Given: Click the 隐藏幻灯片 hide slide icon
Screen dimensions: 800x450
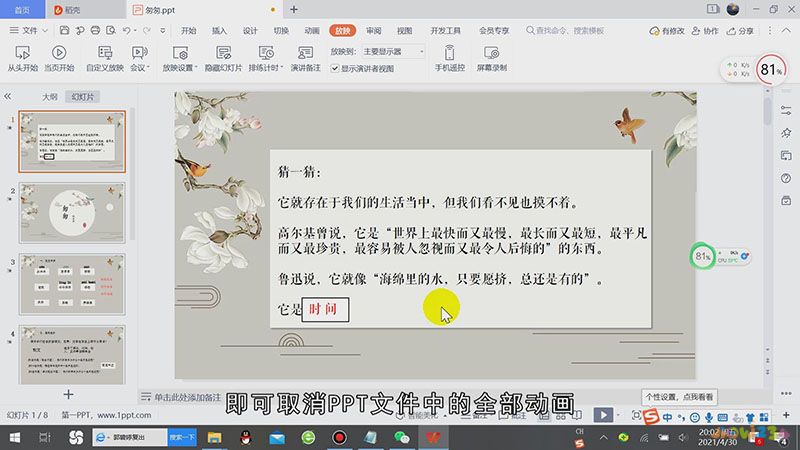Looking at the screenshot, I should tap(223, 53).
